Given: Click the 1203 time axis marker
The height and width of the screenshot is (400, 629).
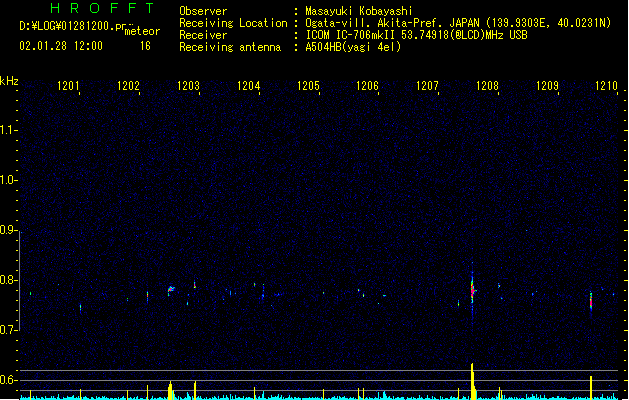Looking at the screenshot, I should tap(188, 85).
